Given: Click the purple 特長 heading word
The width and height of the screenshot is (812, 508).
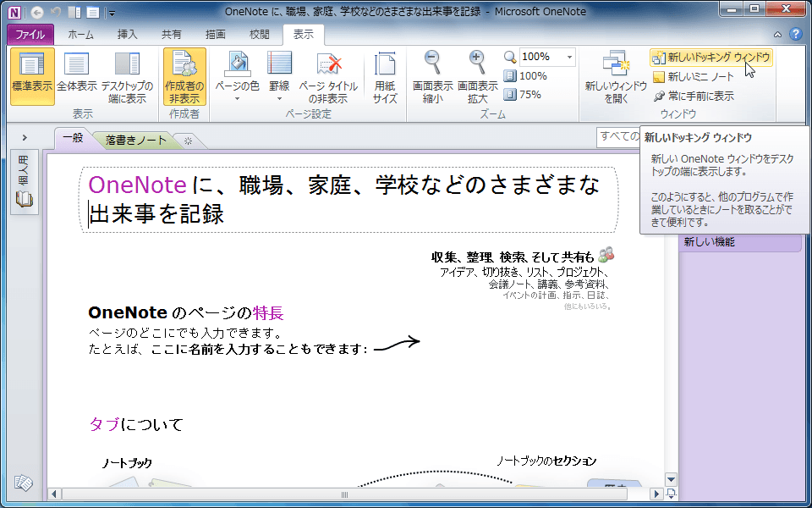Looking at the screenshot, I should coord(268,313).
